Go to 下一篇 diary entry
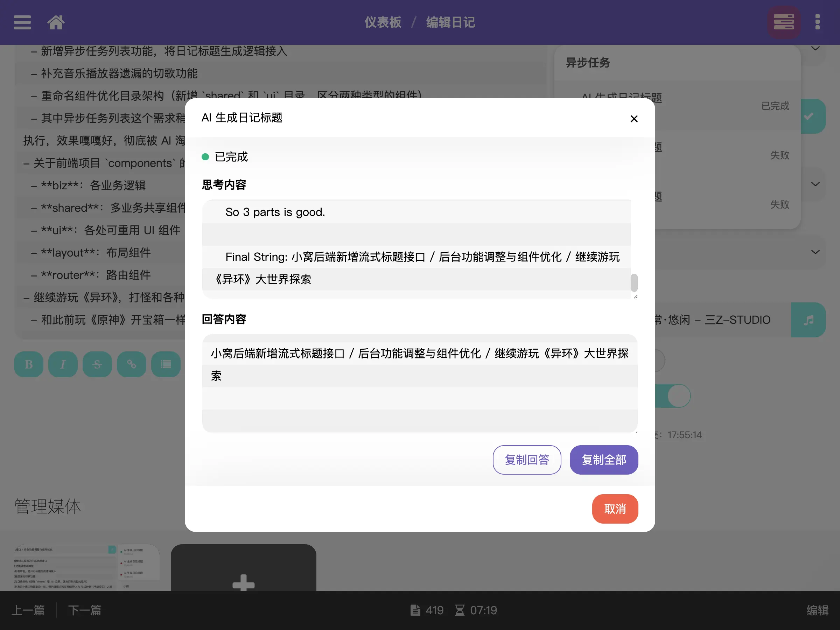The height and width of the screenshot is (630, 840). pyautogui.click(x=85, y=610)
